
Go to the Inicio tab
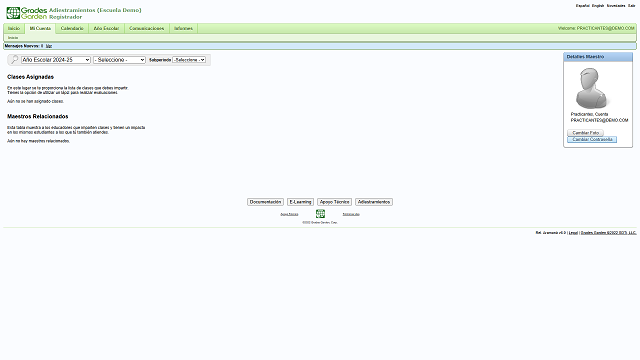(14, 28)
